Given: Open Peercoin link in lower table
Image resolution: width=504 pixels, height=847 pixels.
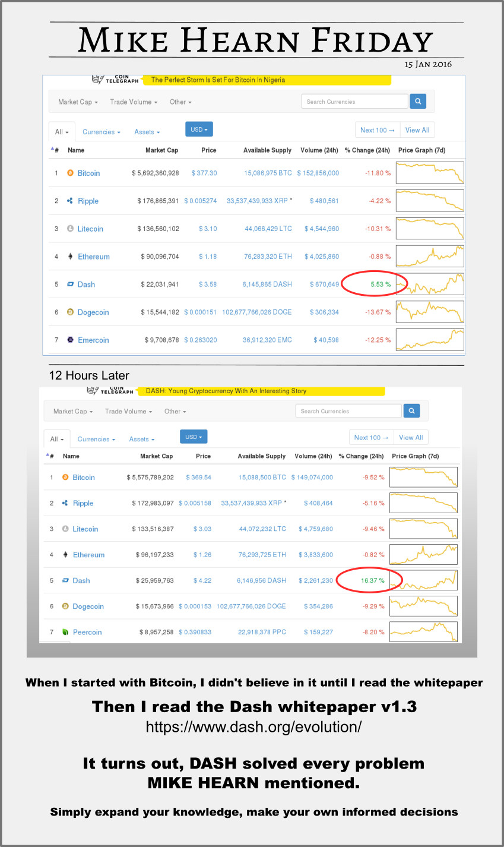Looking at the screenshot, I should coord(87,632).
